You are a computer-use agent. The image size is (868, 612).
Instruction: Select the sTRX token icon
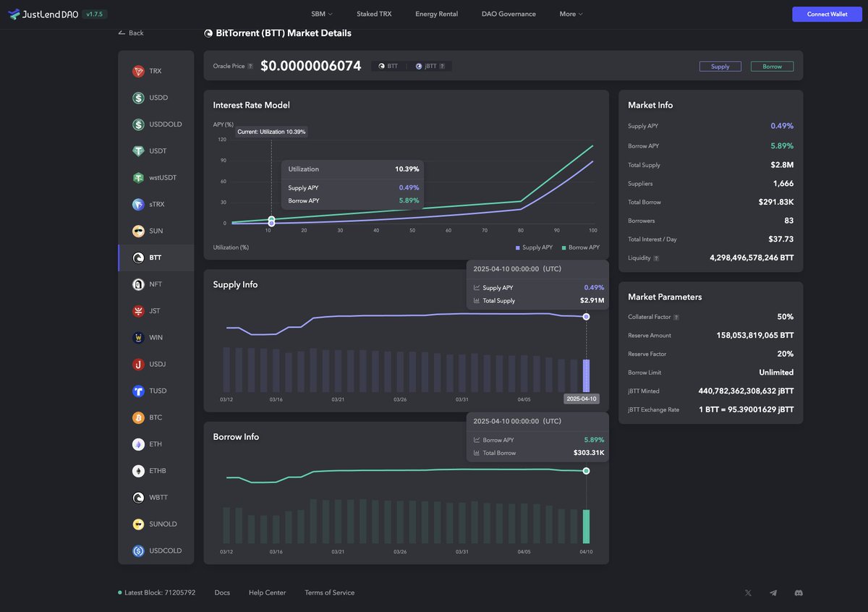pyautogui.click(x=138, y=205)
